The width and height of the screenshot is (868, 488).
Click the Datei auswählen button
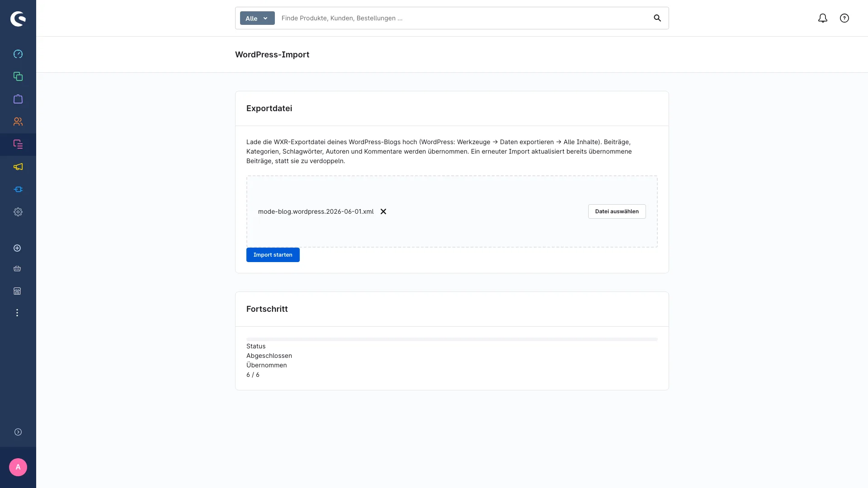617,211
